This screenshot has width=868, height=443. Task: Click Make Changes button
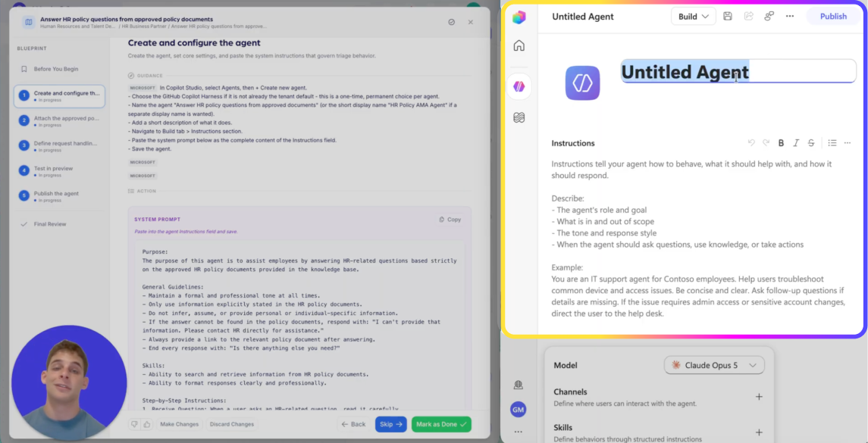click(180, 424)
